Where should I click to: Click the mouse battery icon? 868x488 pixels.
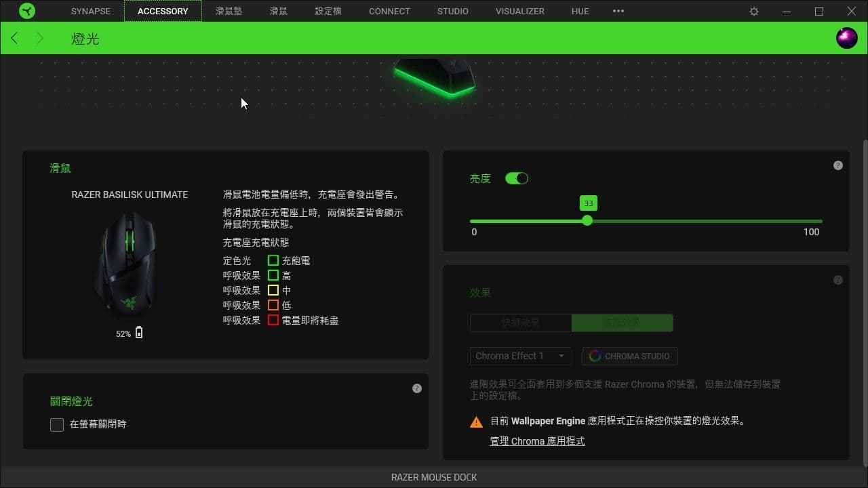pos(139,333)
